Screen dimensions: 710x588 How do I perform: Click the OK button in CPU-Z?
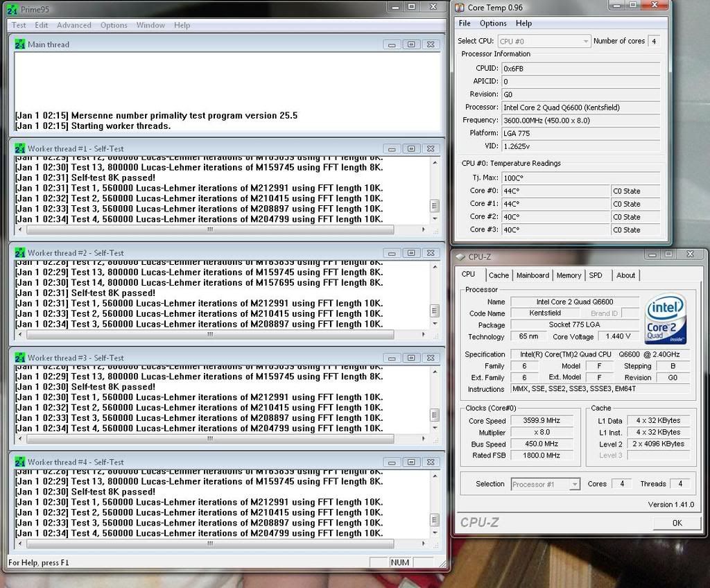click(677, 524)
